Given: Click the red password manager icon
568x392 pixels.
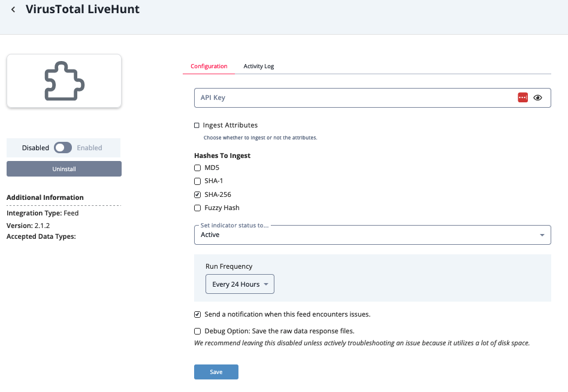Looking at the screenshot, I should pos(522,98).
